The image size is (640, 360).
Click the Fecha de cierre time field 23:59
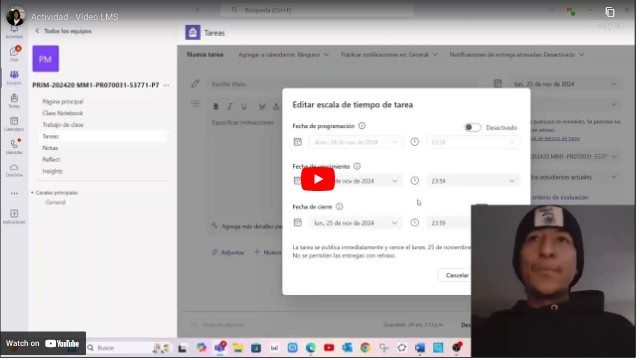pos(449,223)
